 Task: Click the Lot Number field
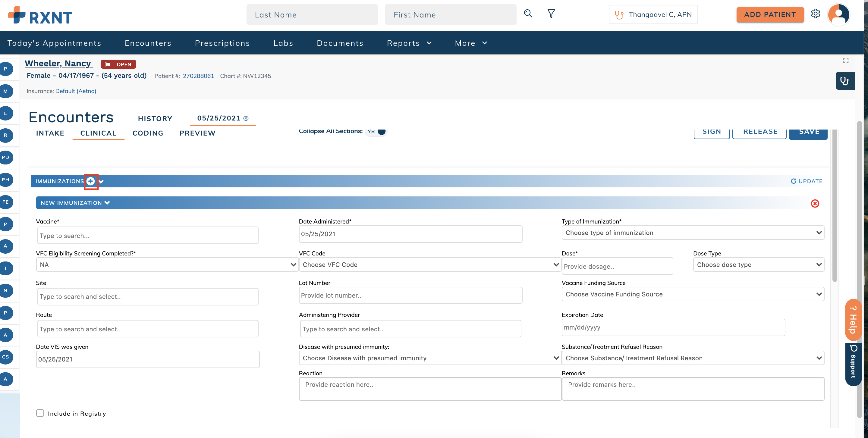tap(410, 295)
